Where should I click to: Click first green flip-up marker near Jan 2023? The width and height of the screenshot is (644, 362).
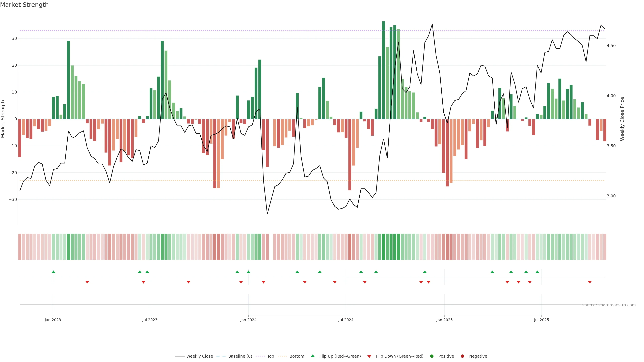(x=53, y=272)
